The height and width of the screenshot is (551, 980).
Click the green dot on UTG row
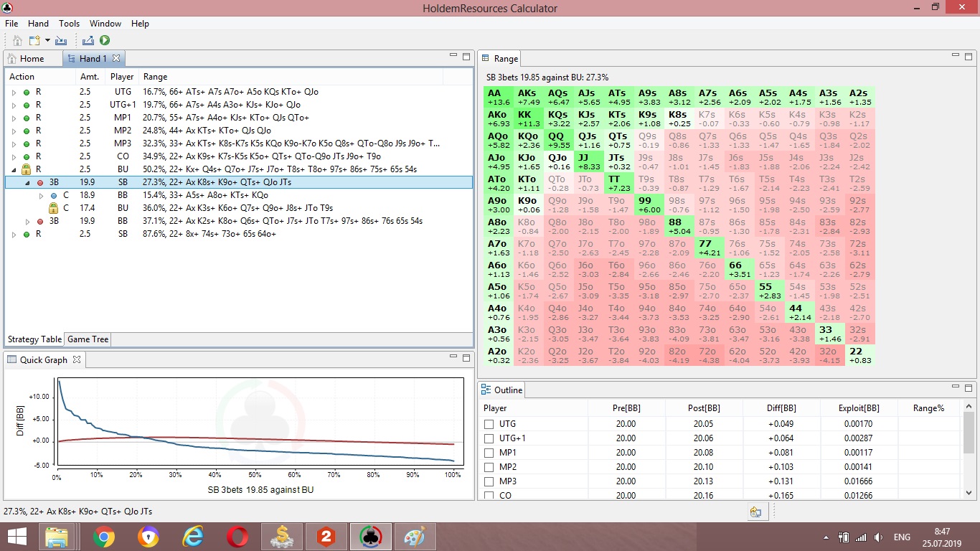pyautogui.click(x=27, y=93)
